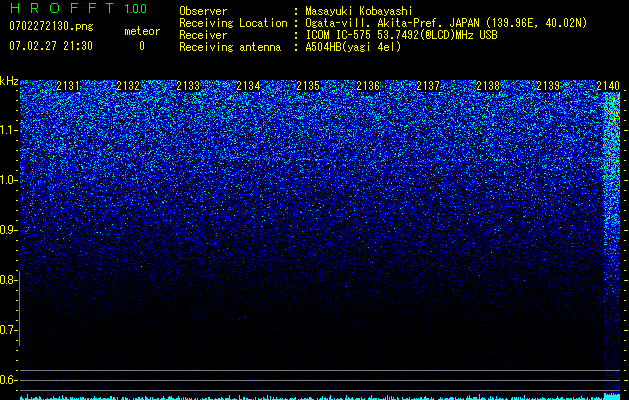The image size is (629, 400).
Task: Click the HROFFT 1.0.0 title text
Action: (78, 8)
